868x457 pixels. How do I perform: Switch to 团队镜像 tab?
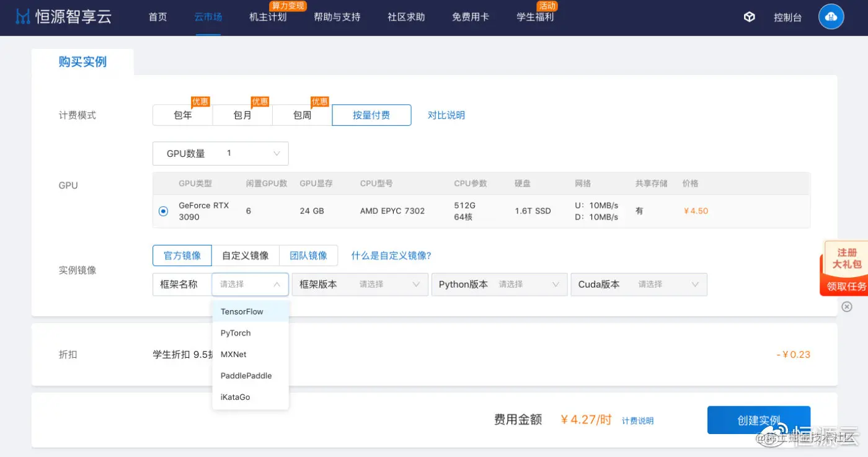click(x=309, y=255)
